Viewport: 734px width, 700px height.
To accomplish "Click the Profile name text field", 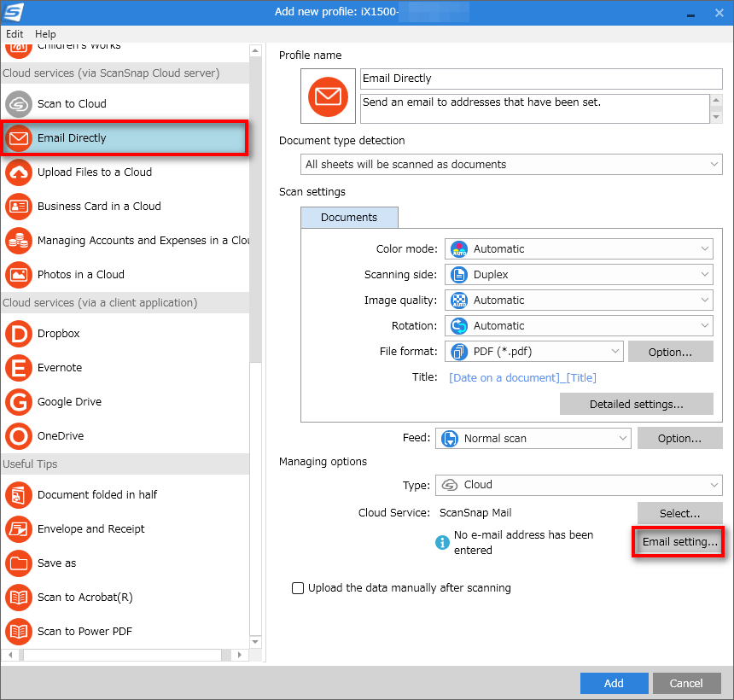I will (541, 79).
